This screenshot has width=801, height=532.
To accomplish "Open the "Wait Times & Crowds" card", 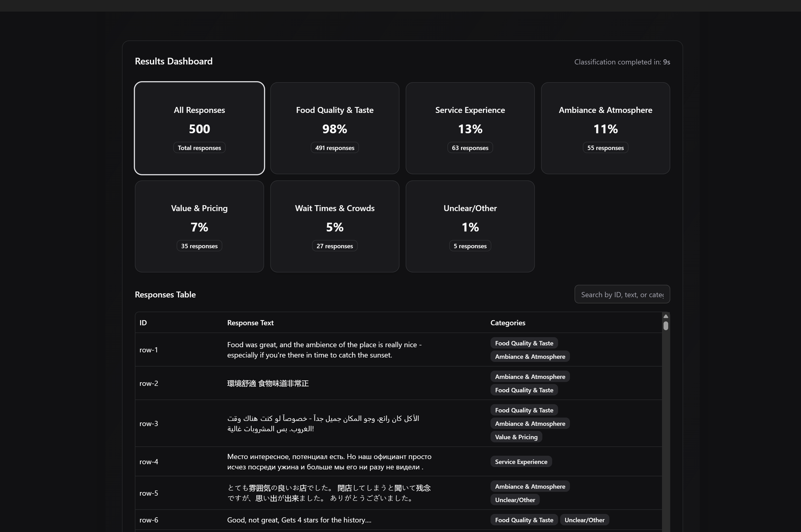I will (x=334, y=226).
